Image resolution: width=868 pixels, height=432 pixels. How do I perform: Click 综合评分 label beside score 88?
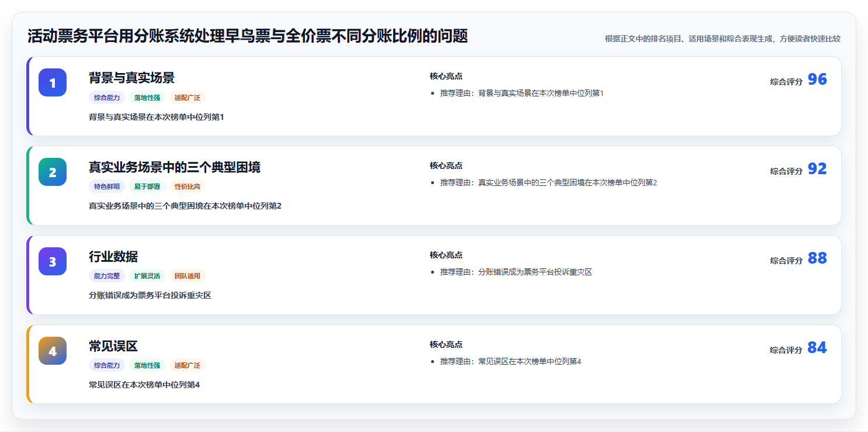point(786,261)
